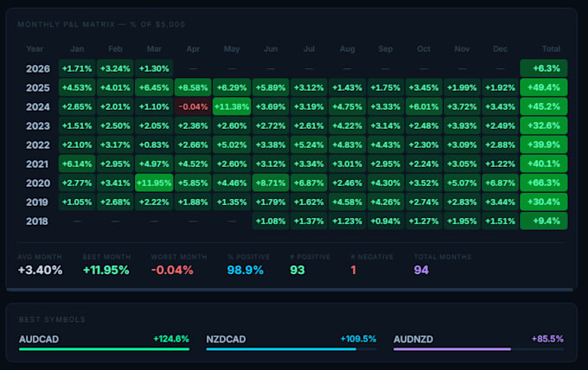Image resolution: width=588 pixels, height=370 pixels.
Task: Click the AUDCAD symbol label
Action: [x=39, y=339]
